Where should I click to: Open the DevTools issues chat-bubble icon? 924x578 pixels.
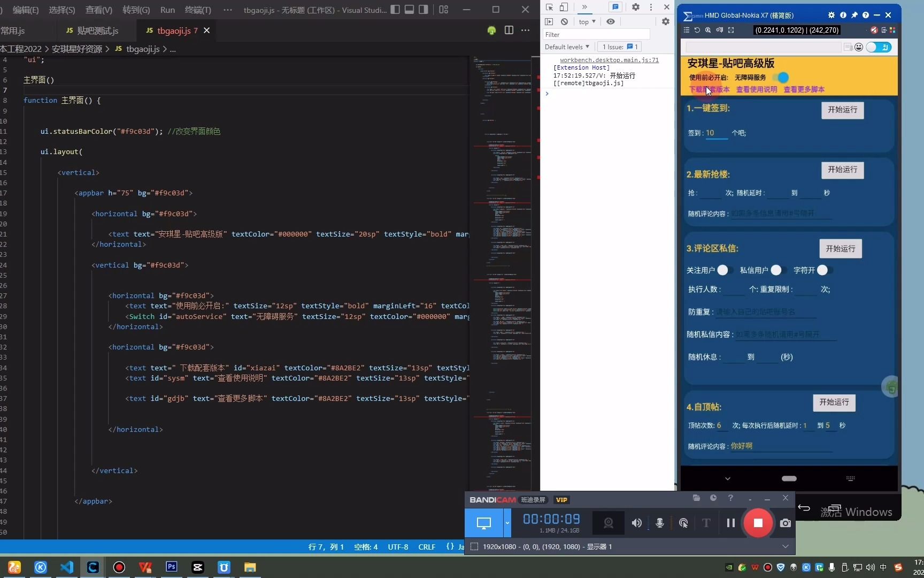615,7
